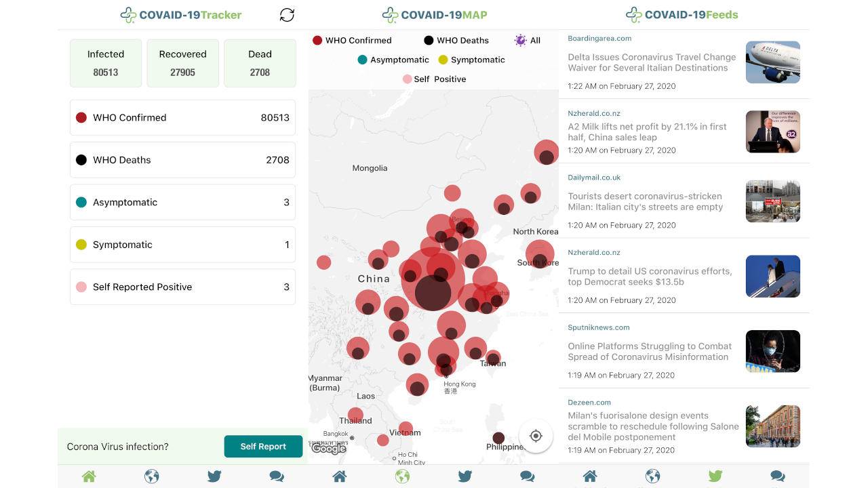Toggle Self Positive map filter
Viewport: 868px width, 488px height.
coord(434,79)
